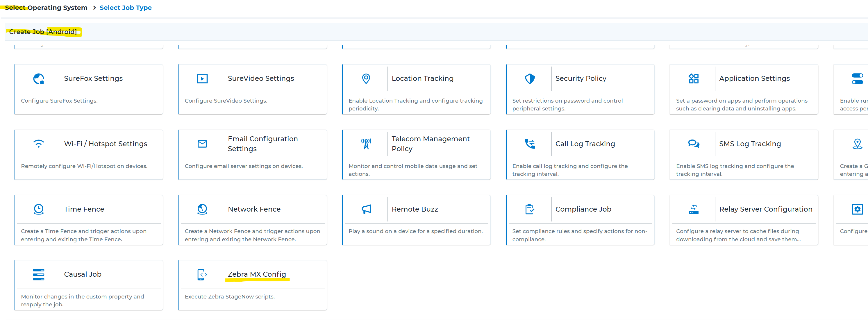868x320 pixels.
Task: Click the SureVideo play icon
Action: tap(202, 78)
